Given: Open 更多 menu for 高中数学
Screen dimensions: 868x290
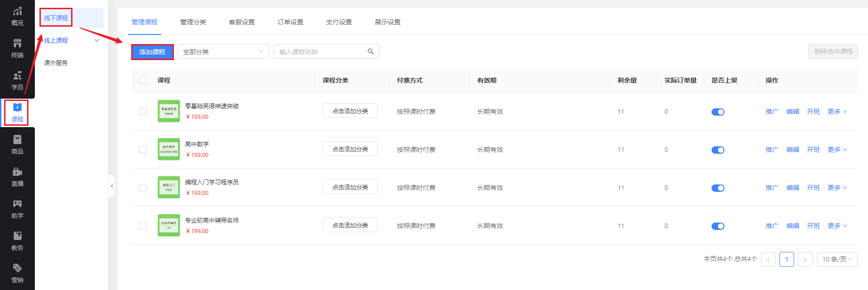Looking at the screenshot, I should pyautogui.click(x=837, y=150).
